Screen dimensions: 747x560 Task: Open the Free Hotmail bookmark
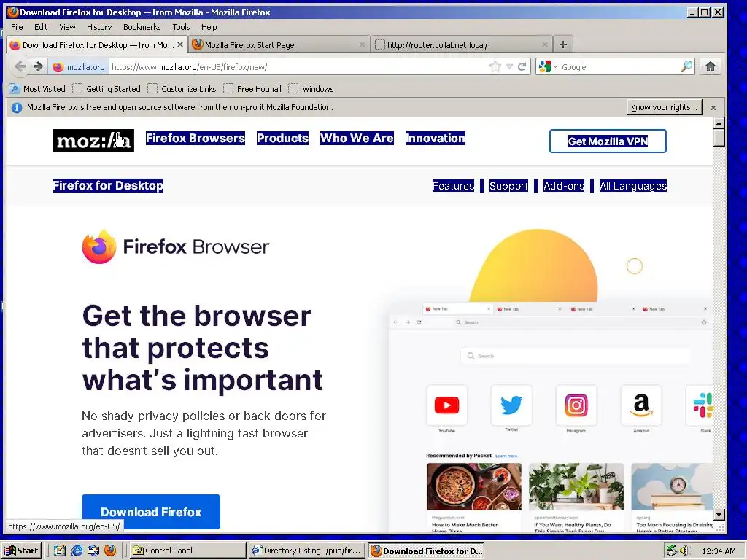[252, 88]
